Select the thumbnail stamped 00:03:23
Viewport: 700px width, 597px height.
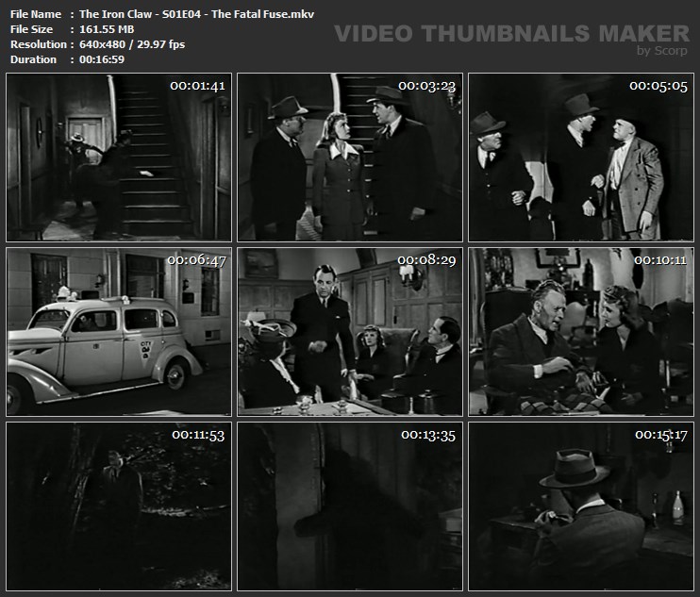[350, 158]
